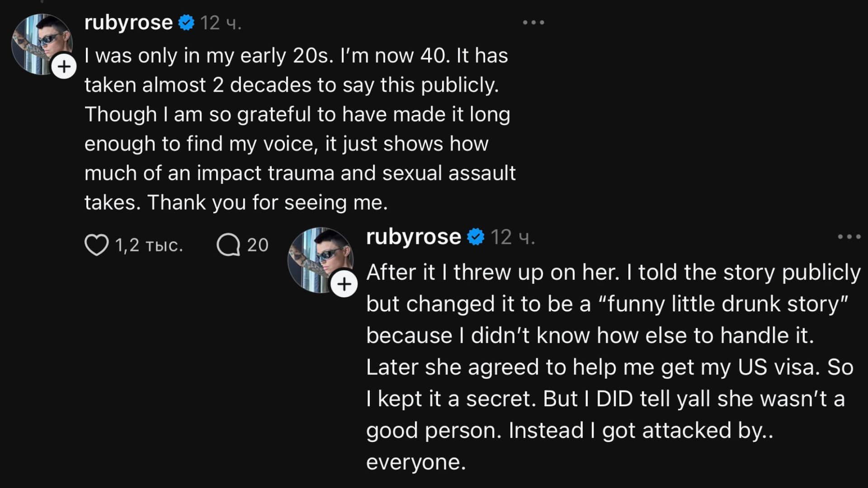Open the lower post's three-dot options menu
The image size is (868, 488).
click(849, 237)
